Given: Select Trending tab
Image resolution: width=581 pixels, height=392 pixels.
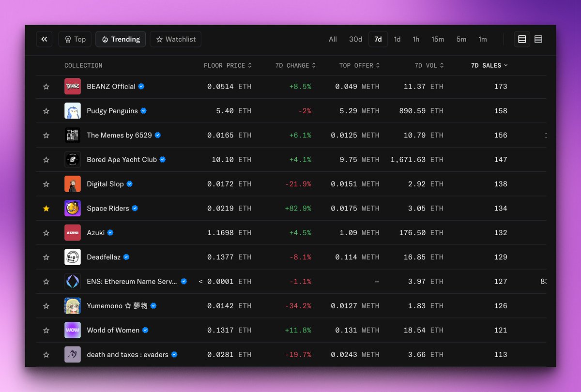Looking at the screenshot, I should 121,39.
